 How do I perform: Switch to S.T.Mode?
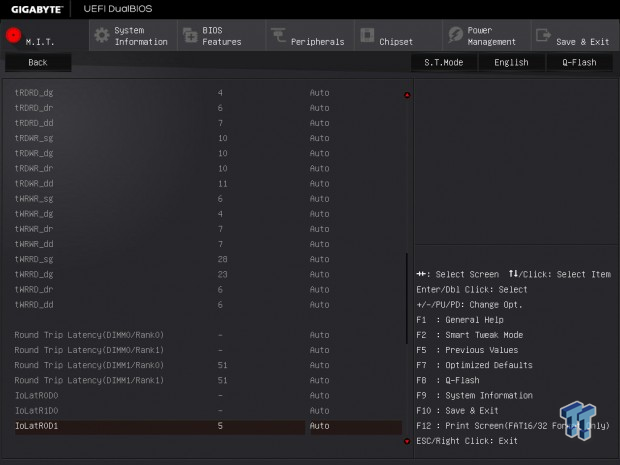[x=444, y=62]
